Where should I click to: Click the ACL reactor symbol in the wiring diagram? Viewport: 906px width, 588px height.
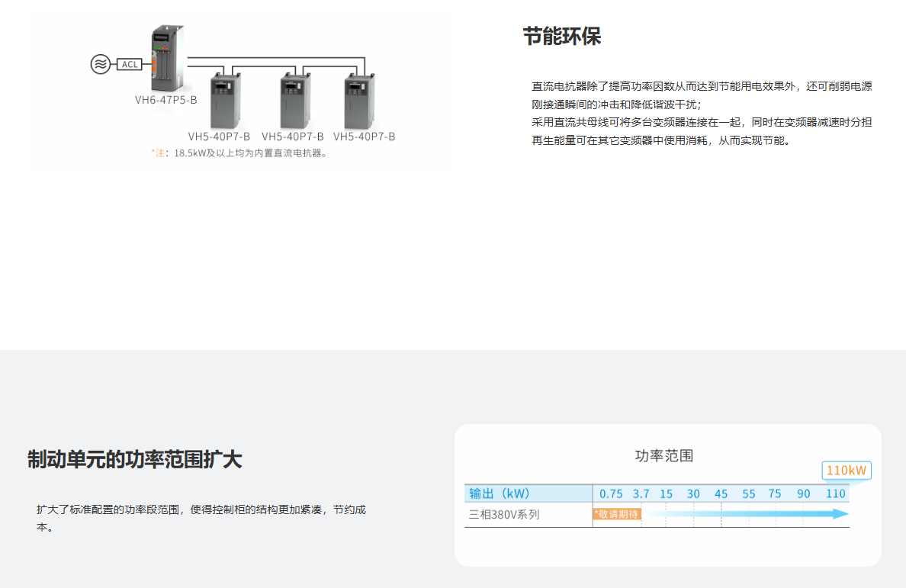tap(129, 65)
